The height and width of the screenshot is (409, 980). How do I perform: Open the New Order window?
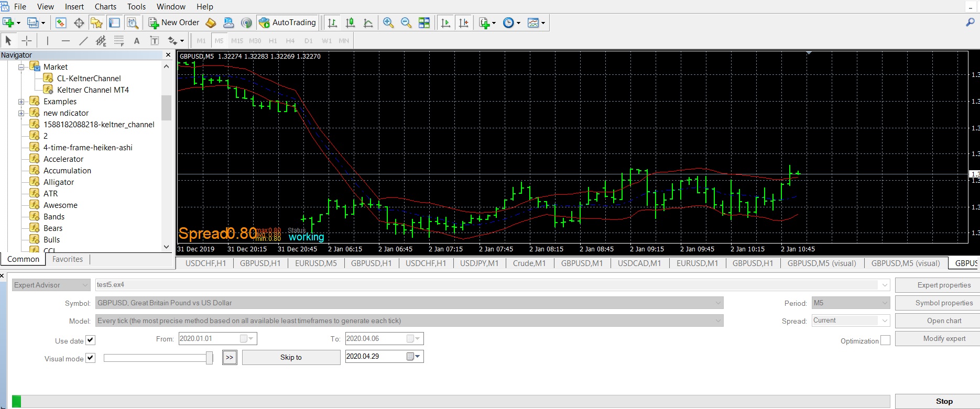(x=174, y=23)
